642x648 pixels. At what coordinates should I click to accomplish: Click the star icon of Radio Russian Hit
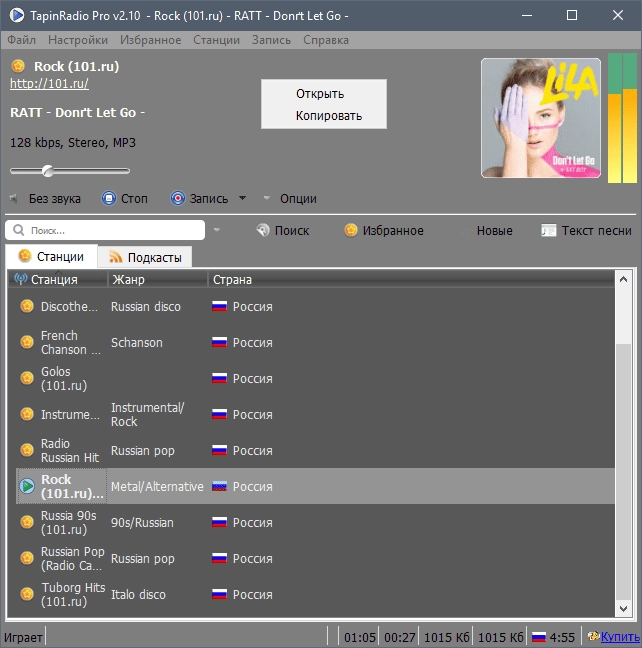[27, 450]
